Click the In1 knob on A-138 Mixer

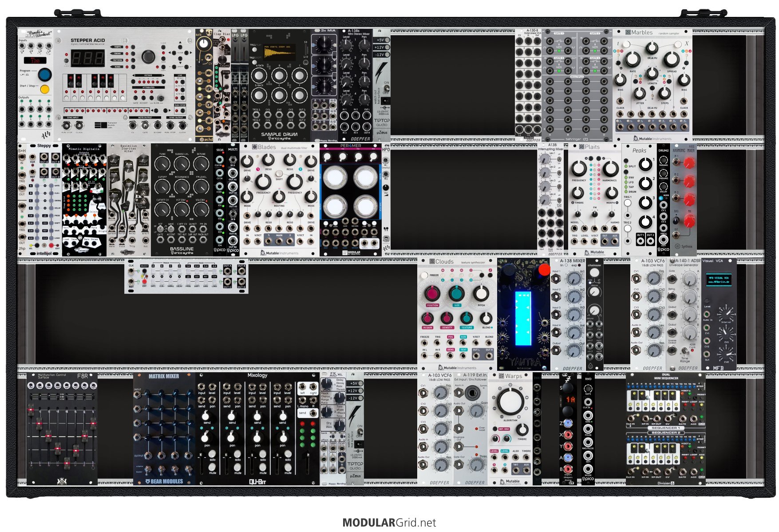pos(574,279)
